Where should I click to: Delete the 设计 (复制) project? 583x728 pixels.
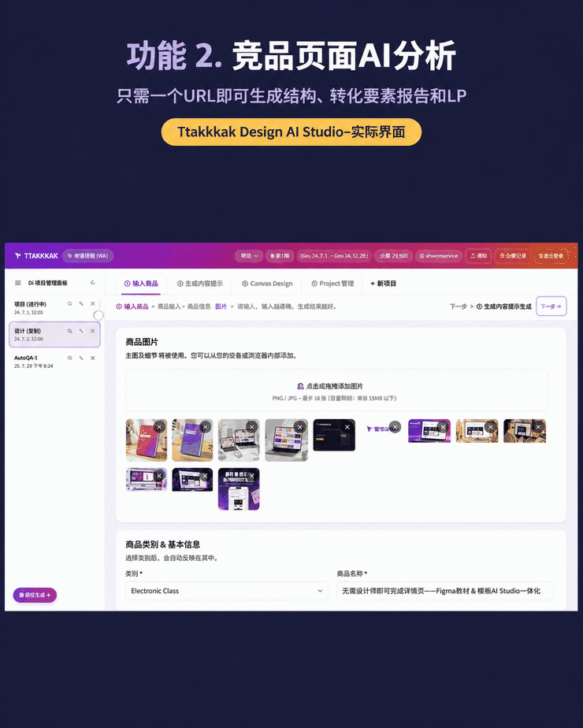(x=93, y=331)
